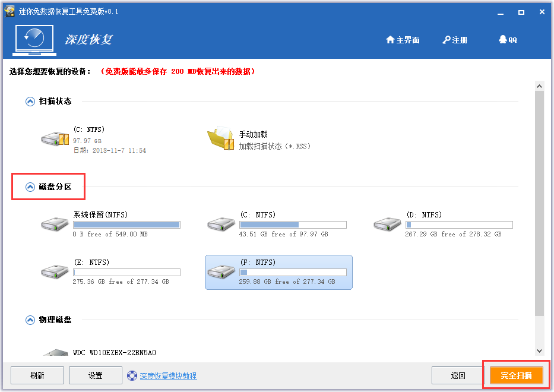This screenshot has width=554, height=392.
Task: Click the 返回 back button
Action: [x=458, y=375]
